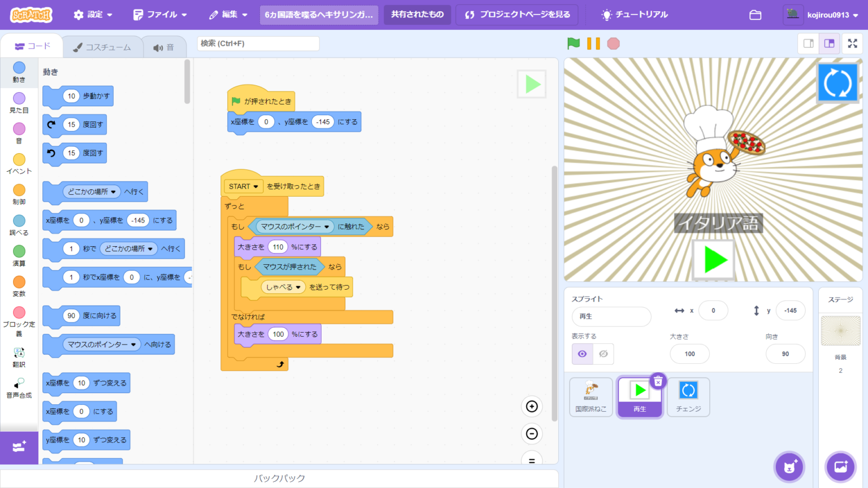Image resolution: width=868 pixels, height=488 pixels.
Task: Switch to the コード code tab
Action: [x=32, y=46]
